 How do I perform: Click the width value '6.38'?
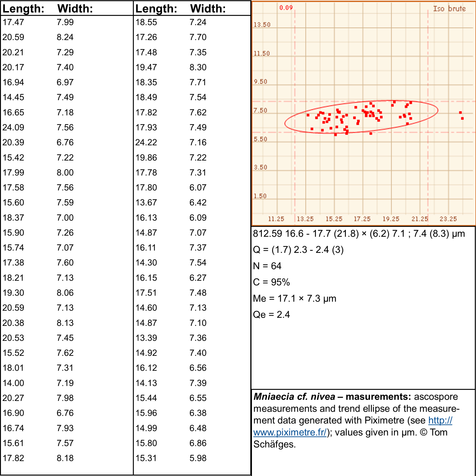pyautogui.click(x=198, y=413)
